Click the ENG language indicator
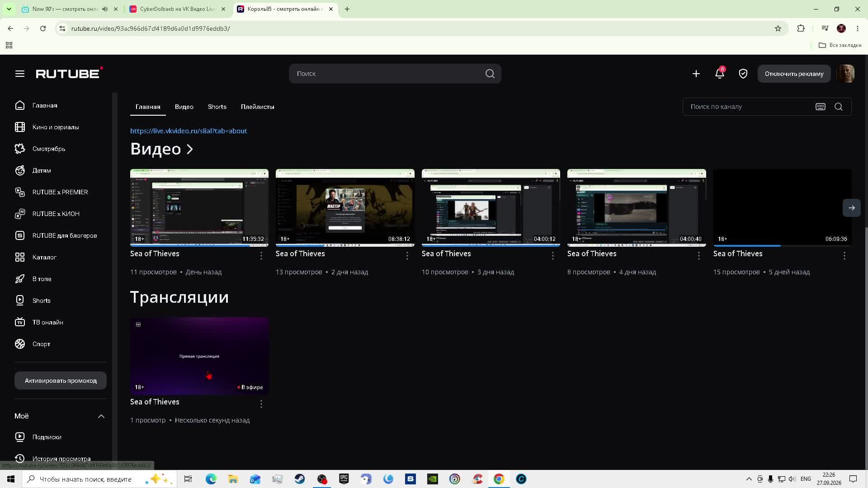This screenshot has height=488, width=868. [x=806, y=479]
